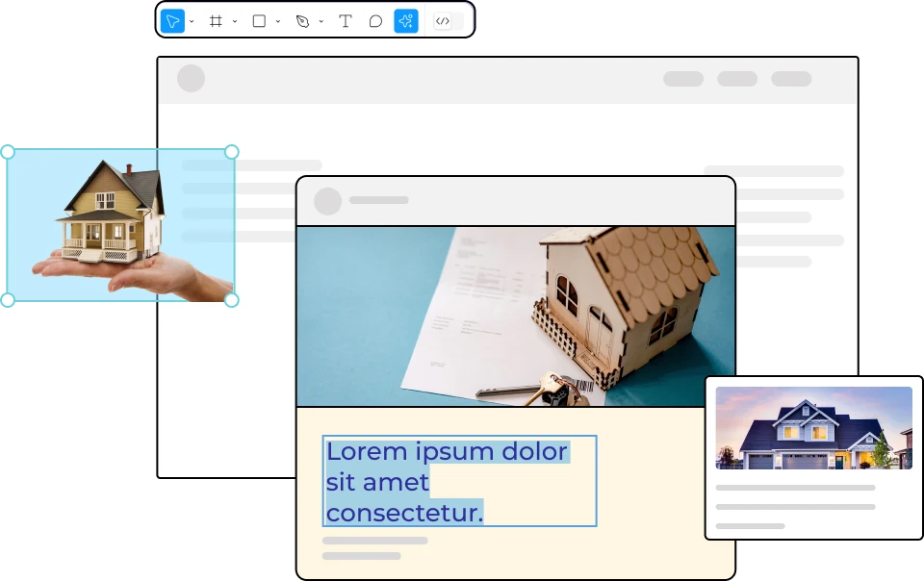Select the Text tool

tap(346, 21)
